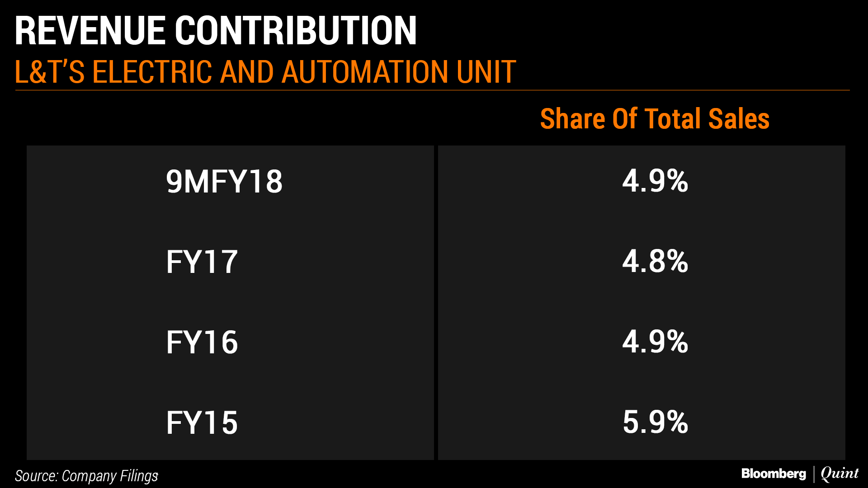Click the thin divider line under the subtitle
The image size is (868, 488).
tap(432, 90)
